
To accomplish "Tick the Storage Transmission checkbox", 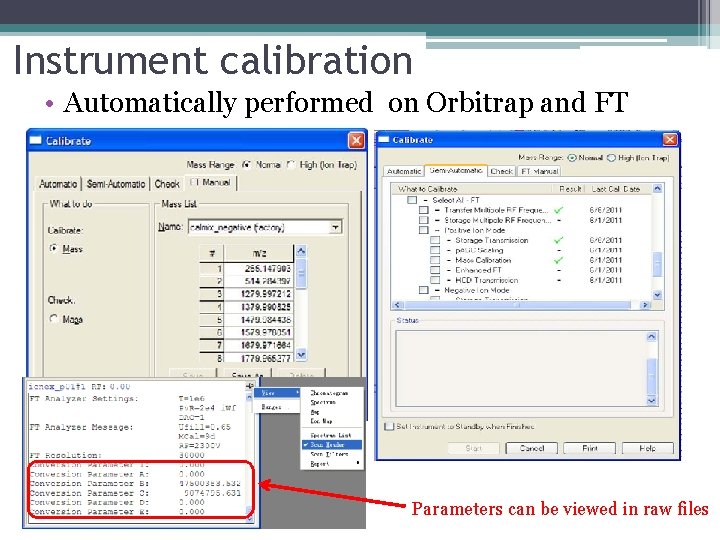I will click(435, 240).
